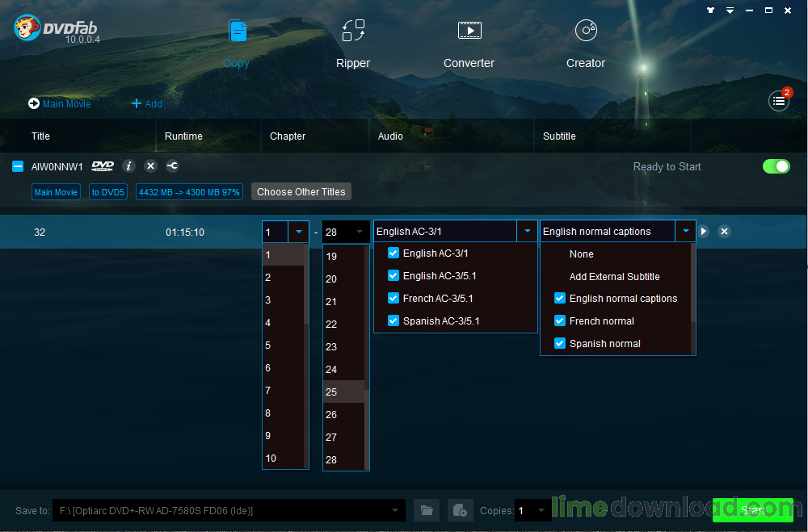Image resolution: width=808 pixels, height=532 pixels.
Task: Uncheck English AC-3/1 audio track
Action: 393,253
